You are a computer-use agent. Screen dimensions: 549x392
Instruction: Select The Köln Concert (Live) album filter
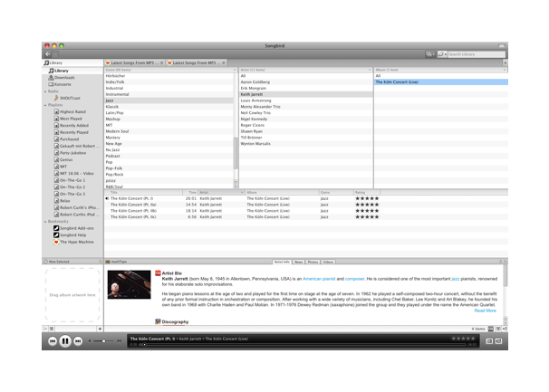[x=441, y=81]
